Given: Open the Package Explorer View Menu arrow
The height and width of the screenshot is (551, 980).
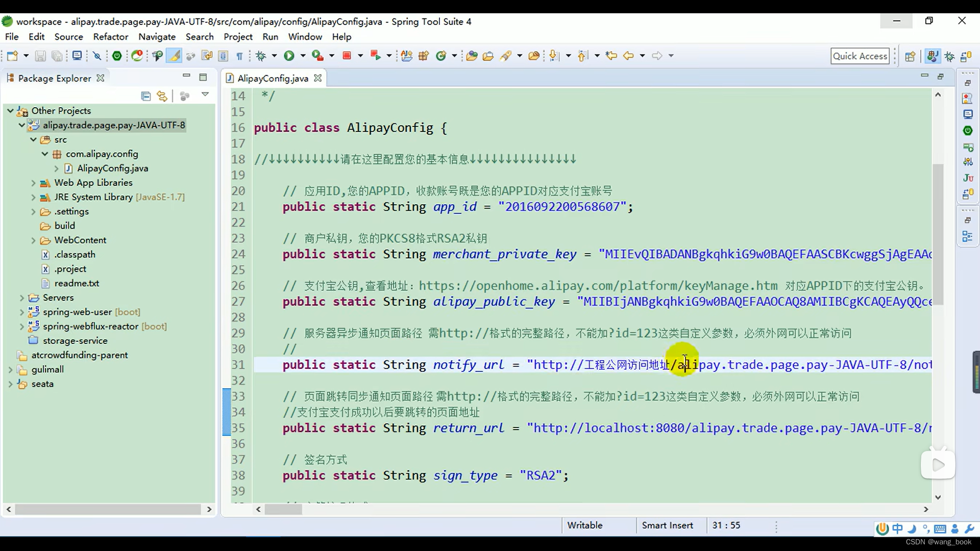Looking at the screenshot, I should pos(205,94).
